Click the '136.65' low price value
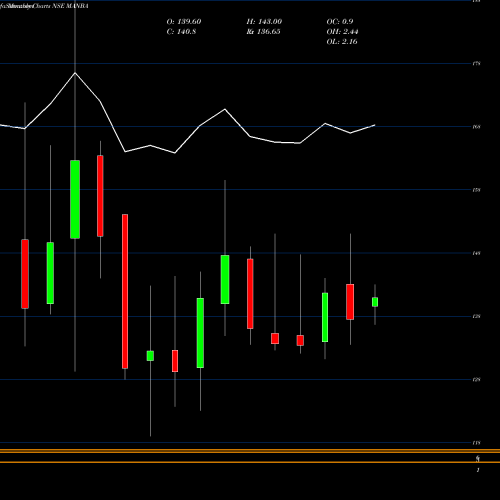The width and height of the screenshot is (500, 500). (x=268, y=32)
